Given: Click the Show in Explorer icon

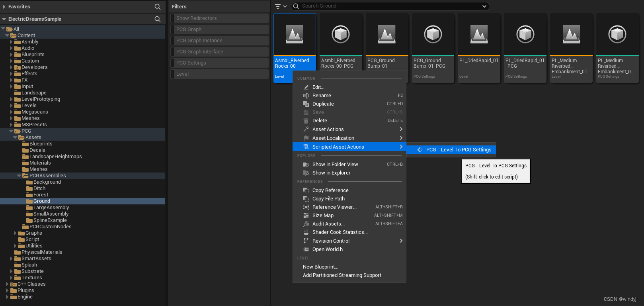Looking at the screenshot, I should tap(306, 173).
